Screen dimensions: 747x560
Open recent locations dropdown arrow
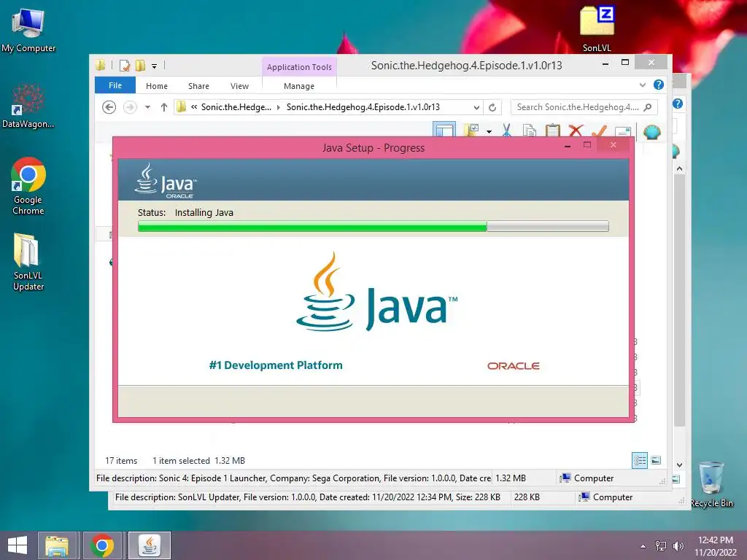pyautogui.click(x=147, y=107)
